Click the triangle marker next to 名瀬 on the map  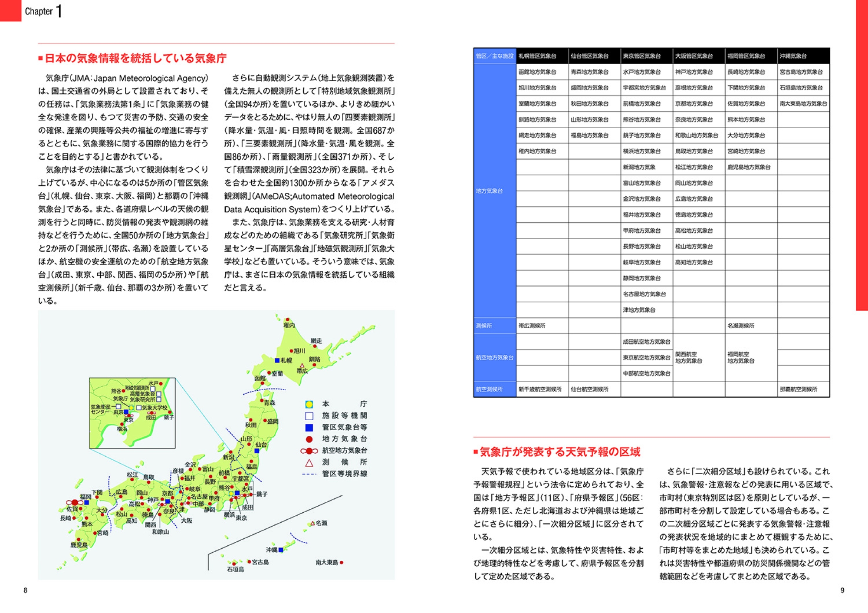click(x=312, y=524)
